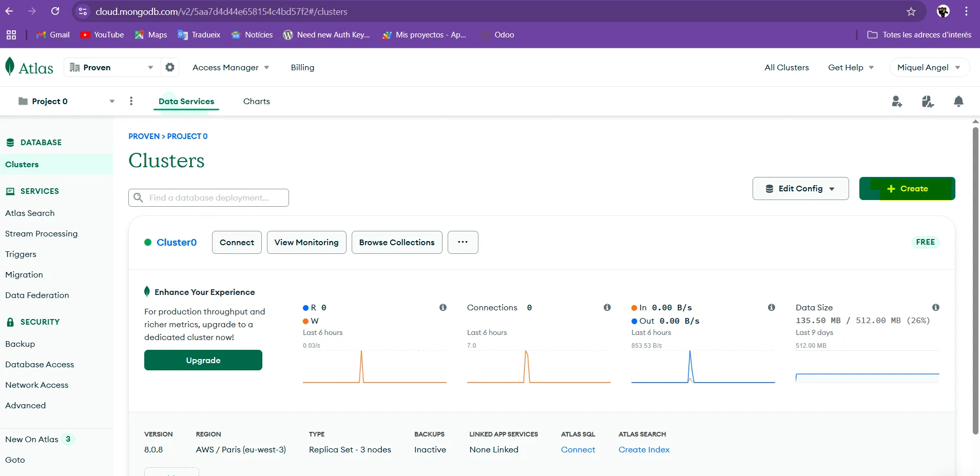Open the notifications bell icon

[958, 102]
